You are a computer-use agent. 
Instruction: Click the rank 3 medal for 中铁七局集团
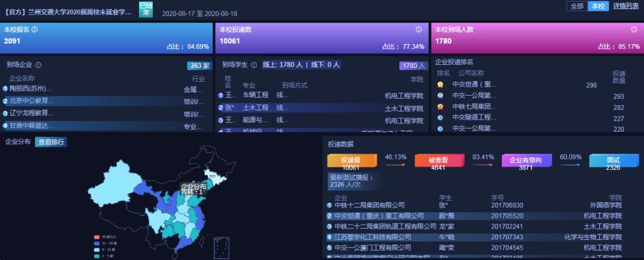click(x=440, y=107)
